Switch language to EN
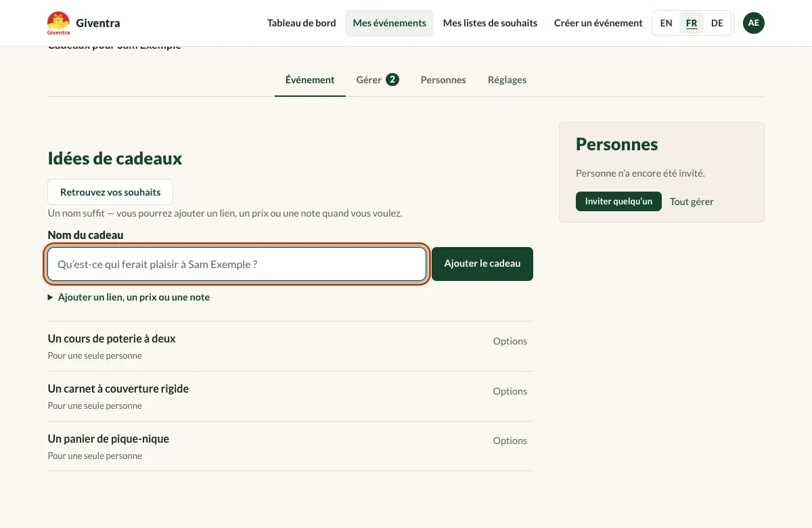This screenshot has width=812, height=528. pos(667,23)
